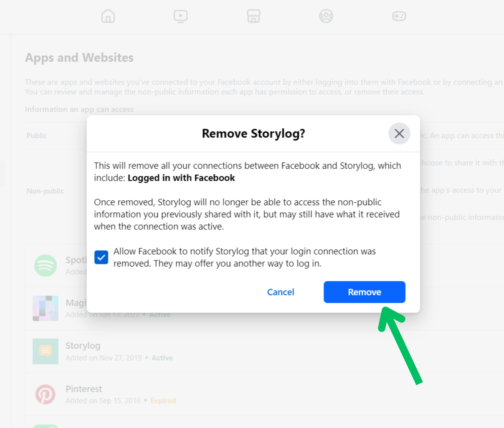Select the Non-public information row

pos(45,191)
